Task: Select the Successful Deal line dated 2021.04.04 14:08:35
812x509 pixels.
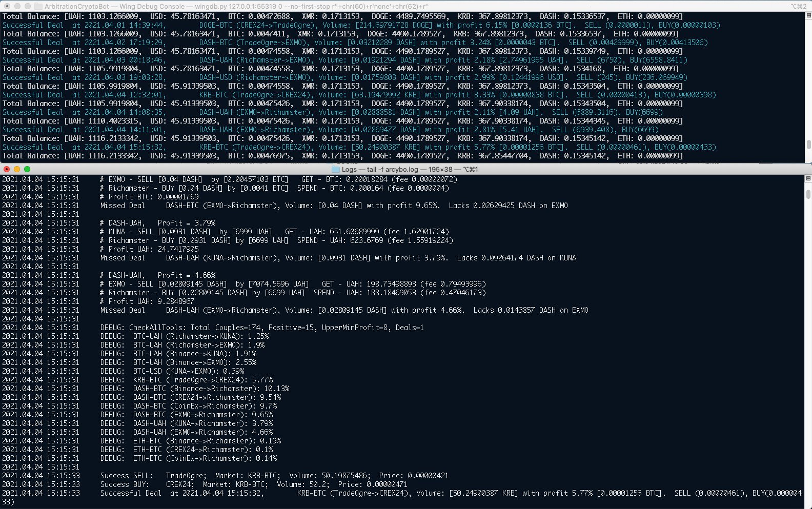Action: pyautogui.click(x=333, y=112)
